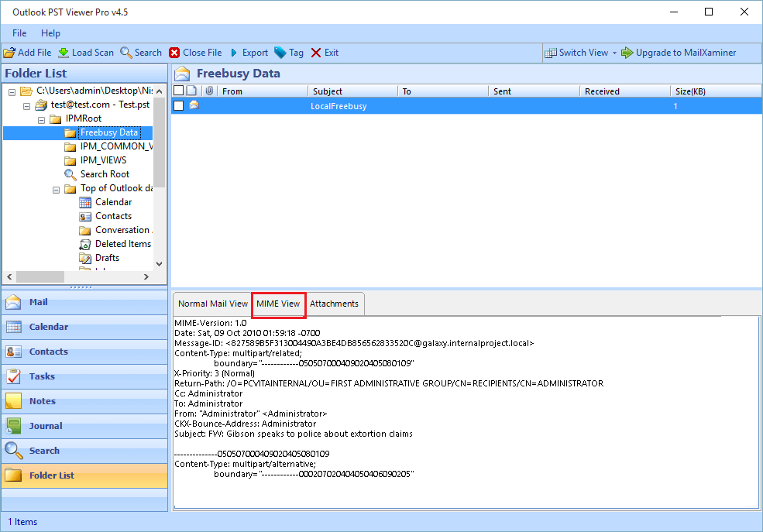The width and height of the screenshot is (763, 532).
Task: Click the Export button label
Action: [x=255, y=53]
